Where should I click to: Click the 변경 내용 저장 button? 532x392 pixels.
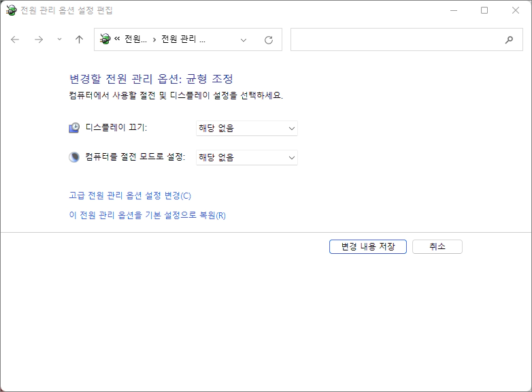click(368, 247)
